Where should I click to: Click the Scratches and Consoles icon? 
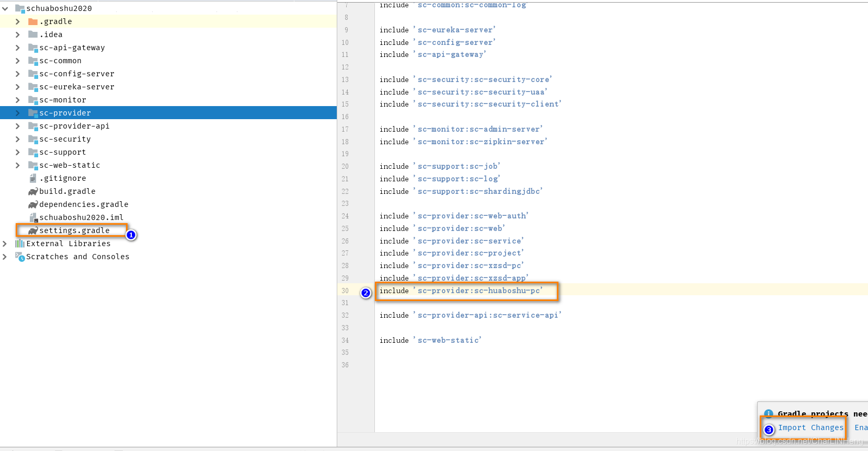(20, 257)
